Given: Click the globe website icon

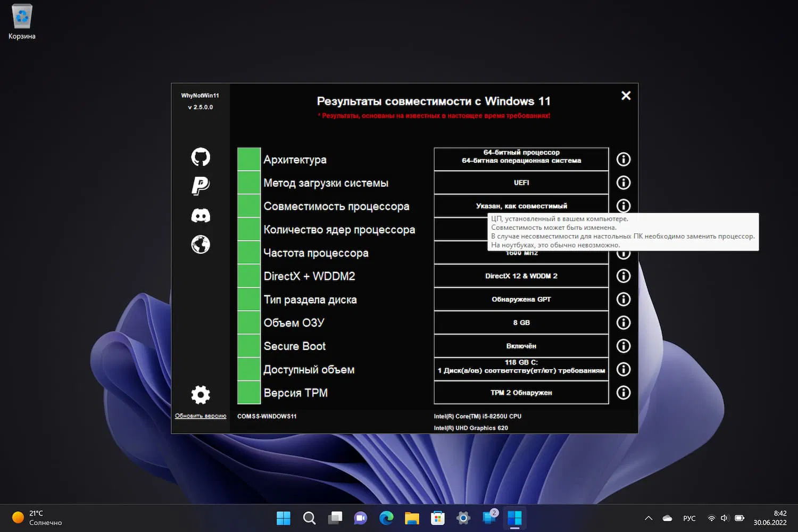Looking at the screenshot, I should (x=201, y=244).
